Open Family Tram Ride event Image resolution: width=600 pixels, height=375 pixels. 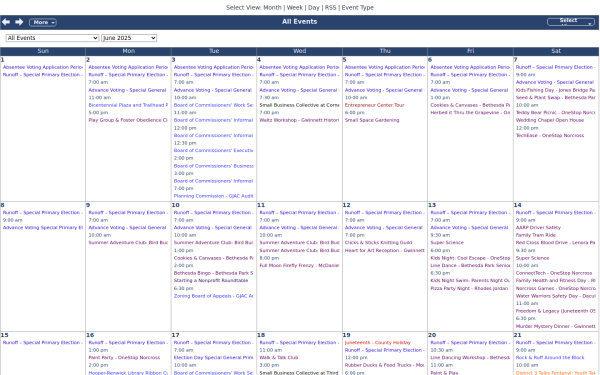[535, 235]
